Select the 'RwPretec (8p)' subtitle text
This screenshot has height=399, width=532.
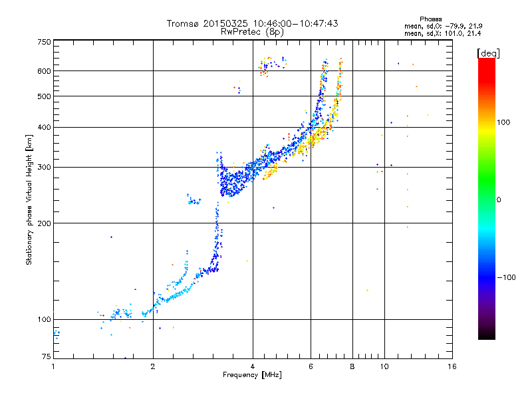pos(252,32)
